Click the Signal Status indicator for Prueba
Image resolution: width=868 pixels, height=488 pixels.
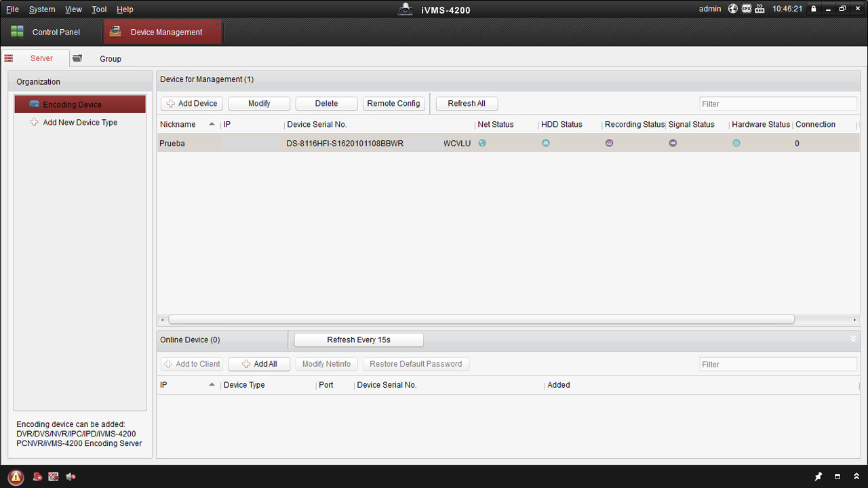[673, 143]
